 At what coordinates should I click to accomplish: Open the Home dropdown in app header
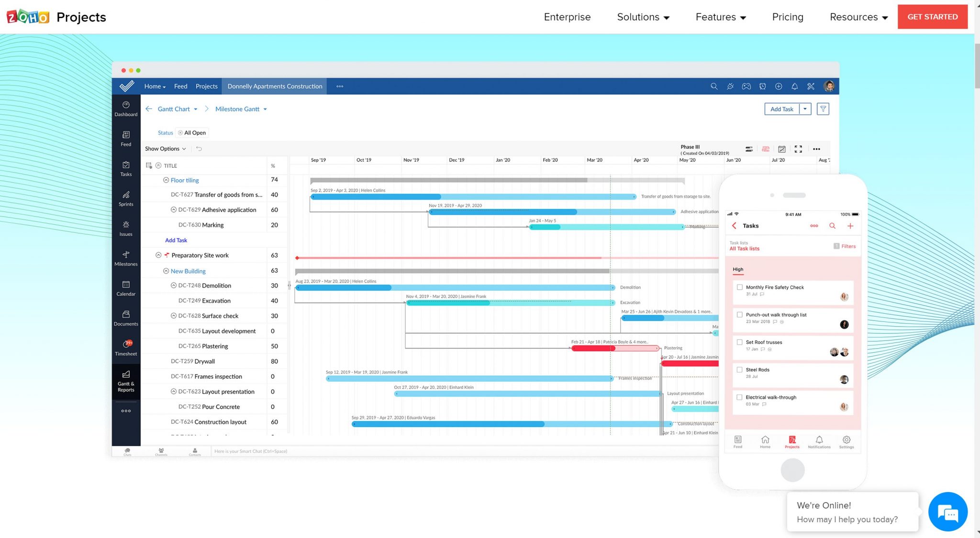(155, 87)
